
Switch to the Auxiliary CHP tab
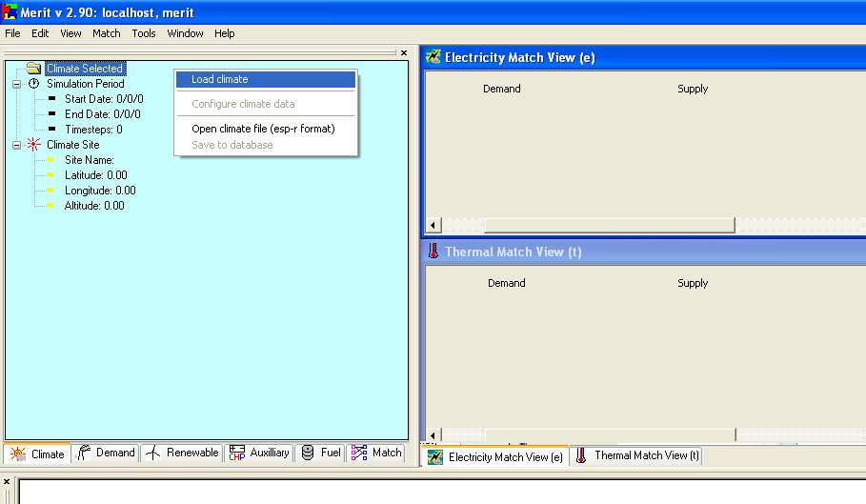click(x=258, y=454)
